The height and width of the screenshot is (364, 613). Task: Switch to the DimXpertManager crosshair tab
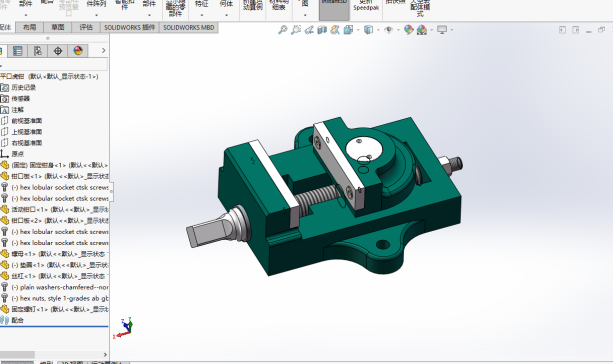pos(58,51)
